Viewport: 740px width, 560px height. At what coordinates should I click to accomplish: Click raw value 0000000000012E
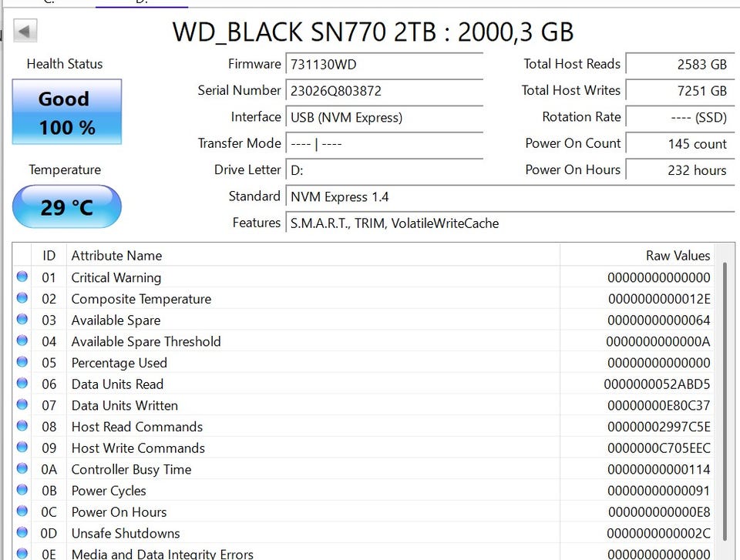pyautogui.click(x=659, y=299)
